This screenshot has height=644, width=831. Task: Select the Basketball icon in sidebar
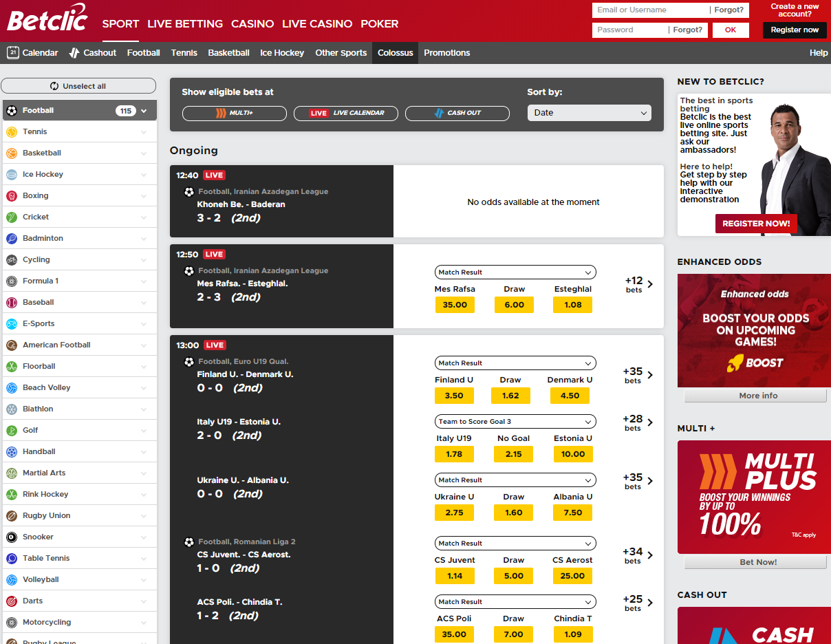(x=12, y=153)
